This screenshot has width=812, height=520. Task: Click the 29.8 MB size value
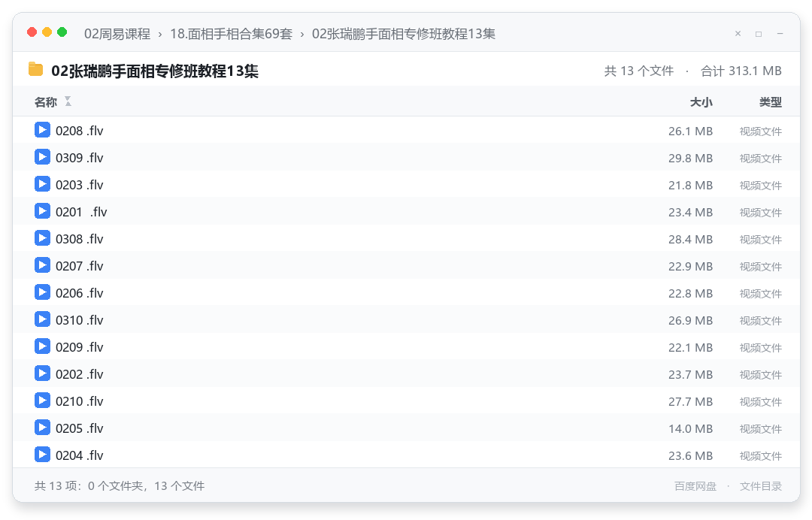(690, 159)
